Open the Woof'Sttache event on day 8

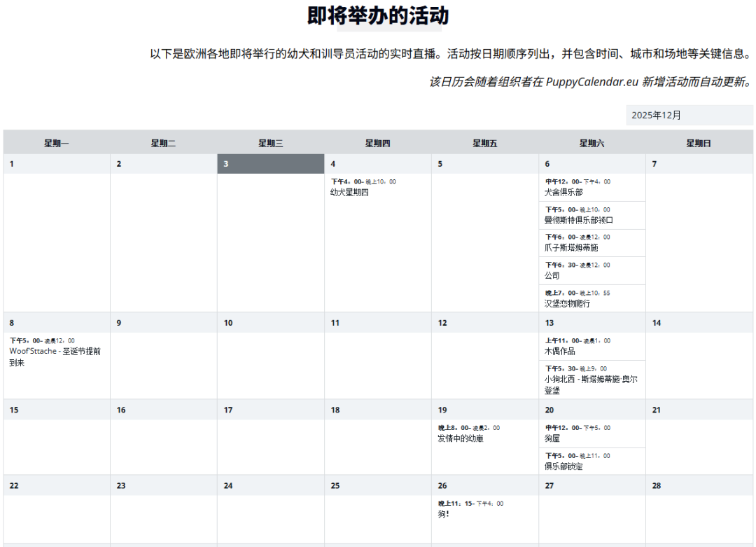[x=55, y=357]
